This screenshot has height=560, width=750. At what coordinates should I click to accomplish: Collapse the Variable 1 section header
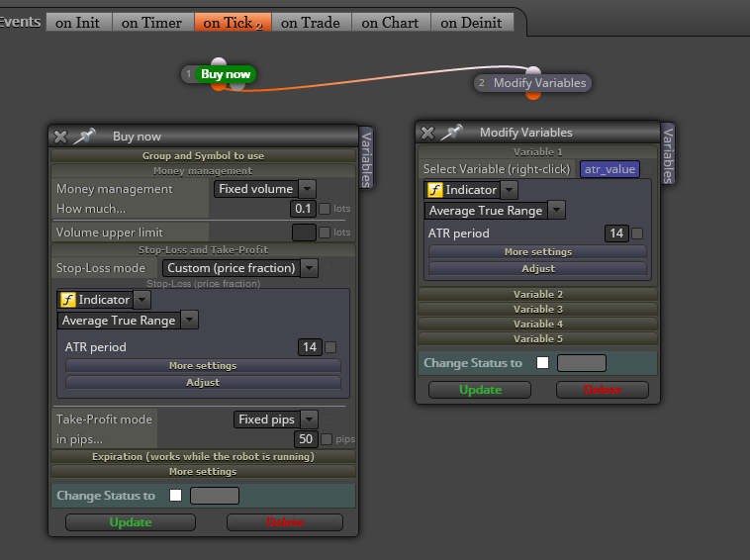pos(538,152)
